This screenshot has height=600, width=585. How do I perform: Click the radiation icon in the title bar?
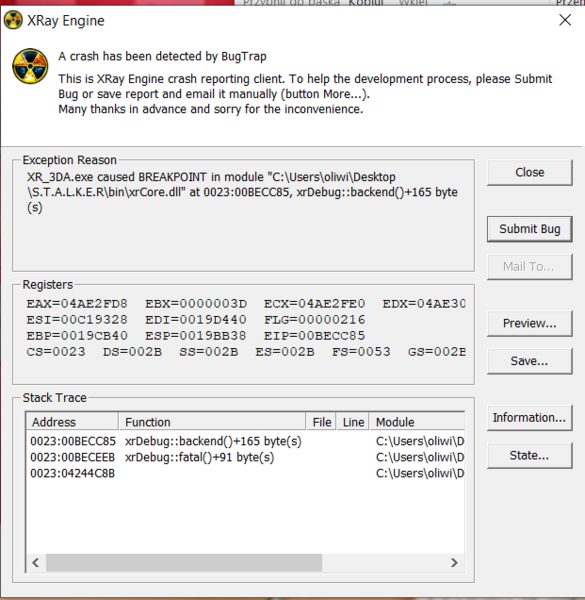13,20
